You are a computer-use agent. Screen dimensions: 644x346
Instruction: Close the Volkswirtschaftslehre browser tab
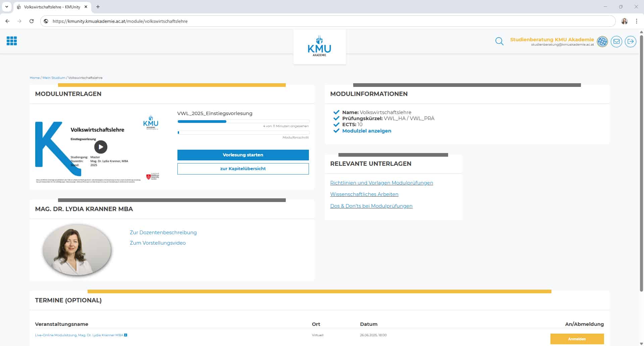click(86, 7)
